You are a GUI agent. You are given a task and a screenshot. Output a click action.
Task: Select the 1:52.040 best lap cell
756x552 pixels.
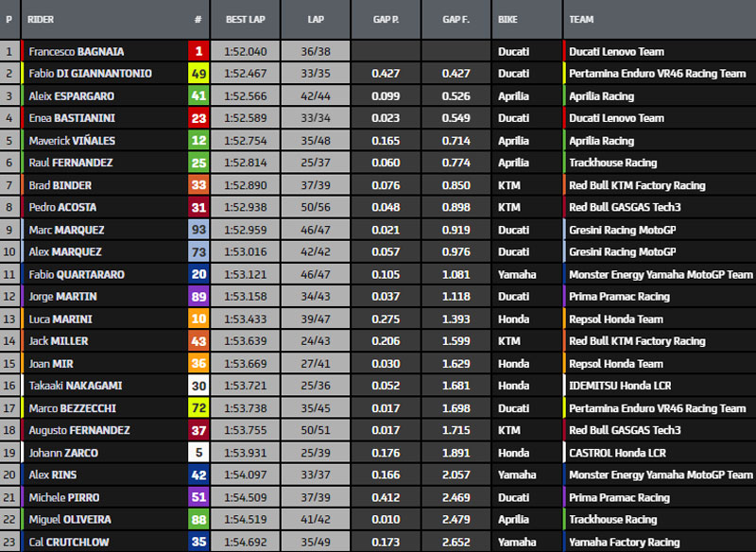point(246,52)
